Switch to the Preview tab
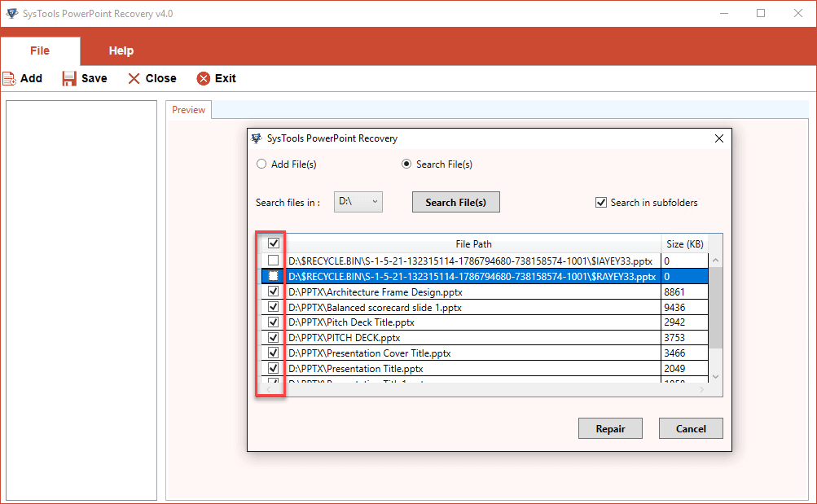 [x=189, y=110]
